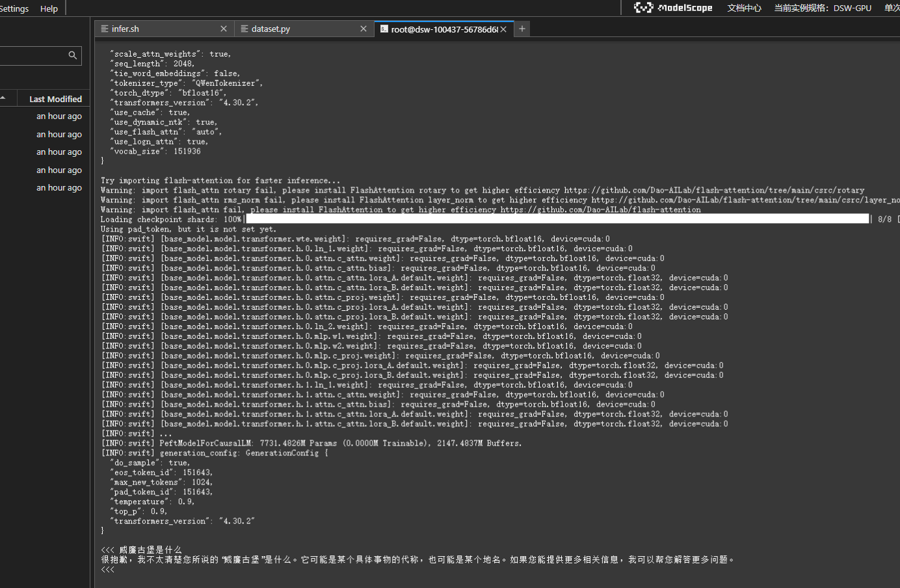Click the "top_p": 0.9 line
The width and height of the screenshot is (900, 588).
coord(139,512)
